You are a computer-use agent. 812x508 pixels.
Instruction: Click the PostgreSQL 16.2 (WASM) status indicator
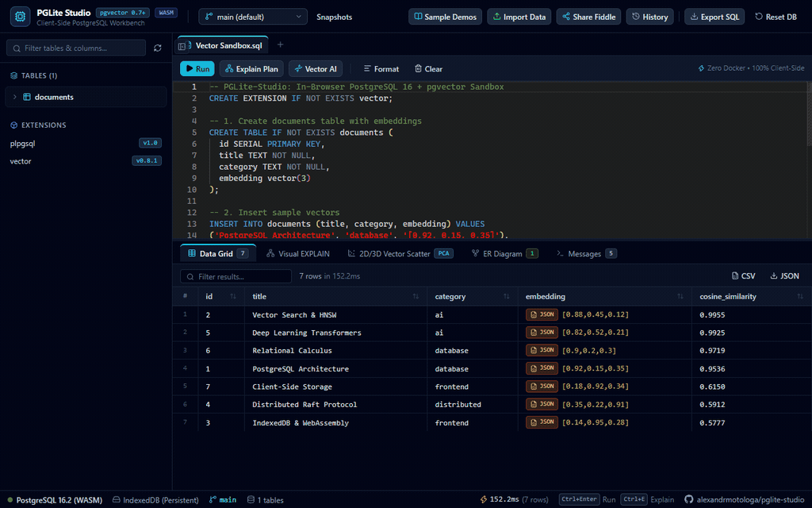pyautogui.click(x=55, y=500)
